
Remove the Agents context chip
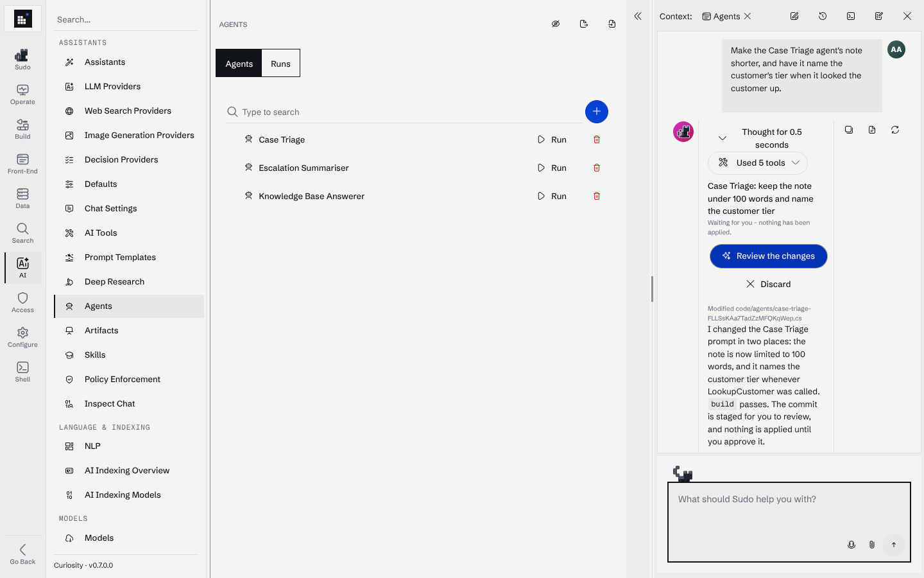coord(748,16)
